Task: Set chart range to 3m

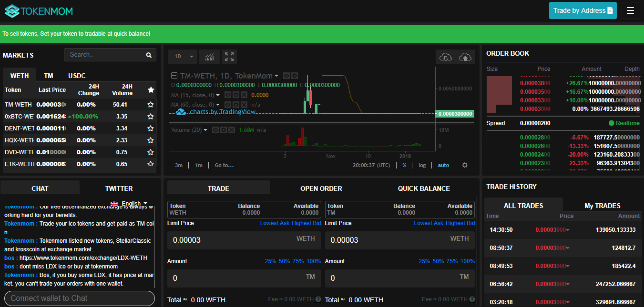Action: tap(179, 165)
